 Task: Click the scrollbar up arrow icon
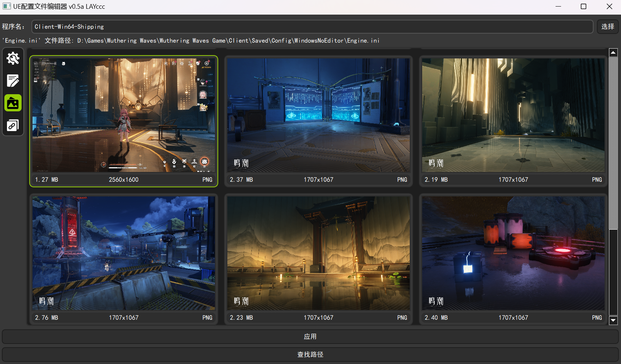click(613, 52)
